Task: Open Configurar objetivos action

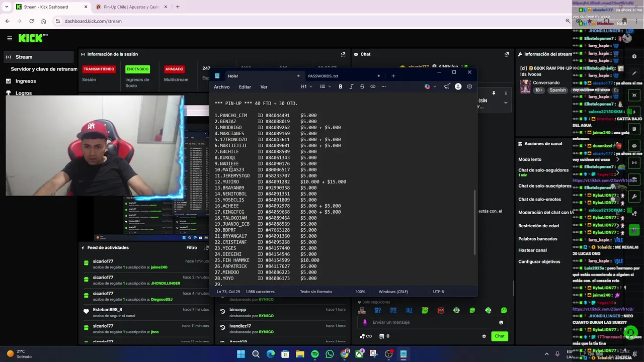Action: click(539, 262)
